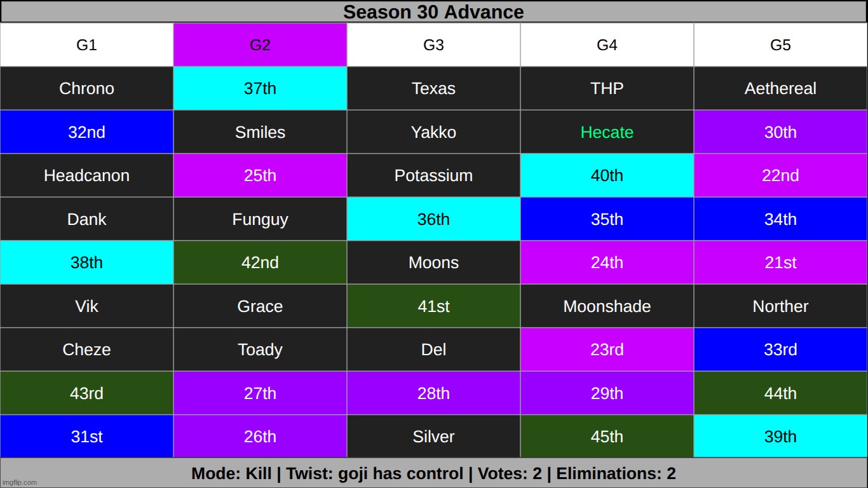Click the cyan 39th cell
Screen dimensions: 868x488
click(780, 437)
